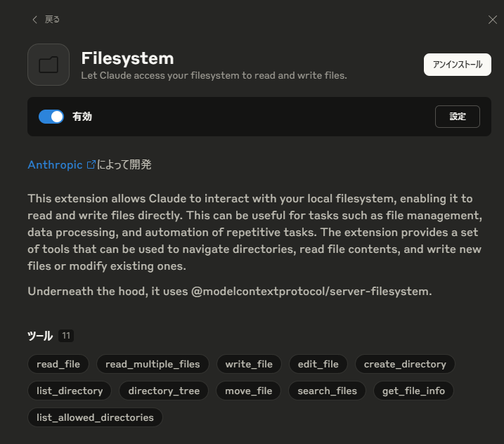Click the back chevron arrow icon

(34, 20)
